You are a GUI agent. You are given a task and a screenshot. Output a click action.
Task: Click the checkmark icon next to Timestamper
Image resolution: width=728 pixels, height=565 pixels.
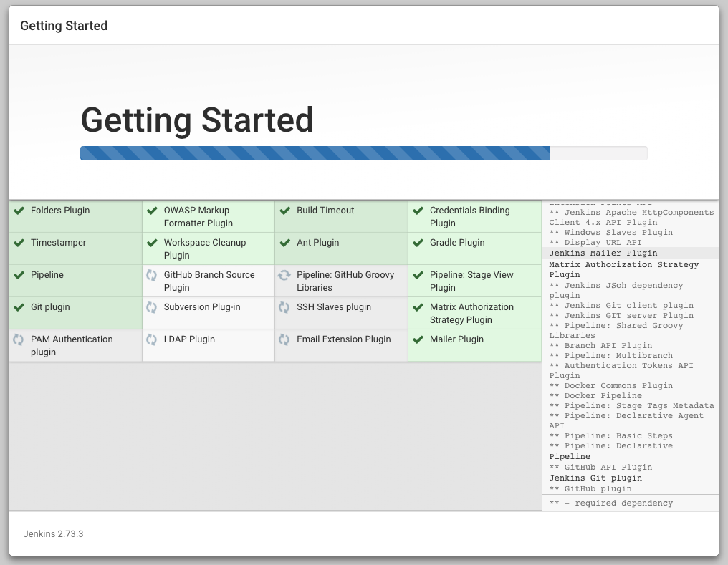pyautogui.click(x=19, y=243)
